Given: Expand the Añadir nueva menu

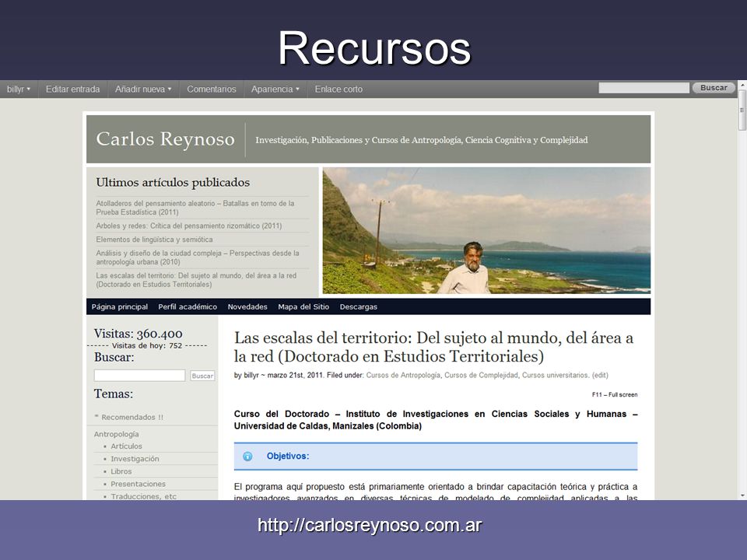Looking at the screenshot, I should click(143, 89).
